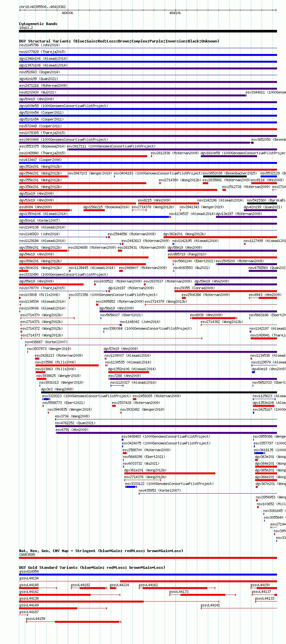Click dgv156e215 (Boomsma2014) label
Image resolution: width=286 pixels, height=644 pixels.
click(x=106, y=207)
